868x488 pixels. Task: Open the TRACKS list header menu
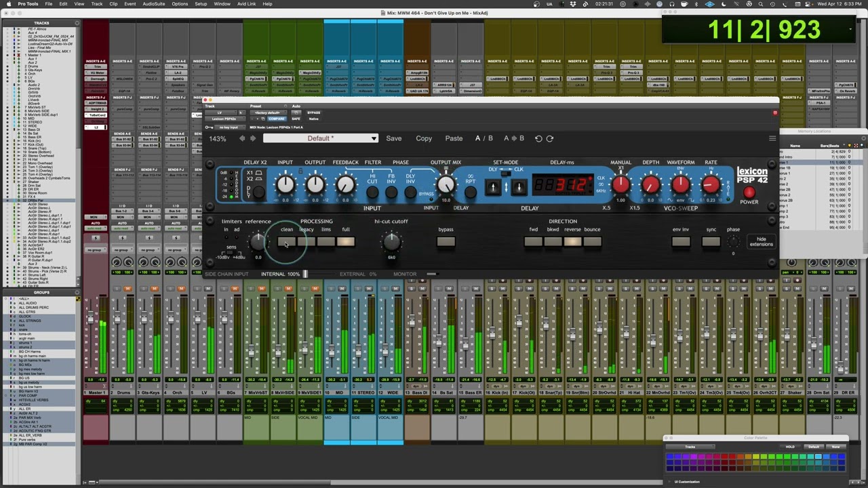click(x=77, y=23)
